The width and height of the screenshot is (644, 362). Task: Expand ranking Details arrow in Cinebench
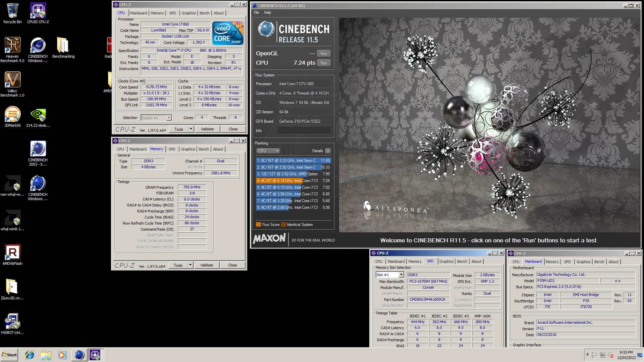coord(328,151)
